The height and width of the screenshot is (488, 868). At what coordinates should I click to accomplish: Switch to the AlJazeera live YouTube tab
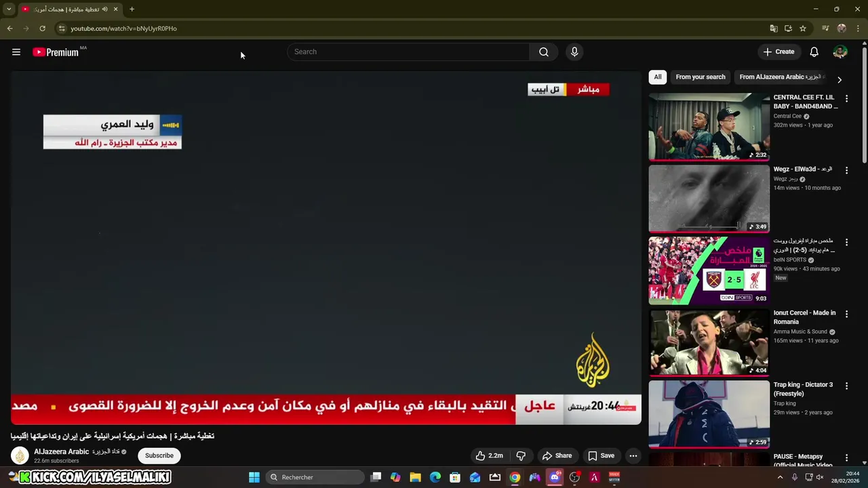(x=68, y=9)
